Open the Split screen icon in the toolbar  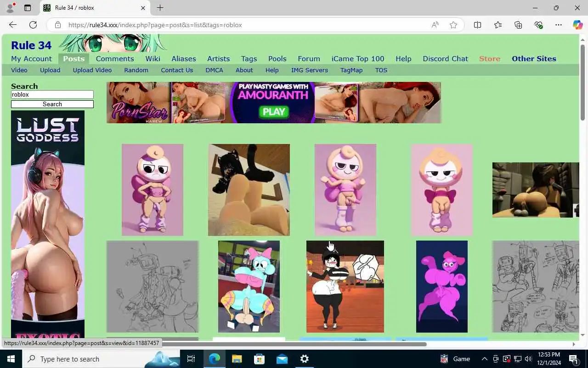pos(478,25)
